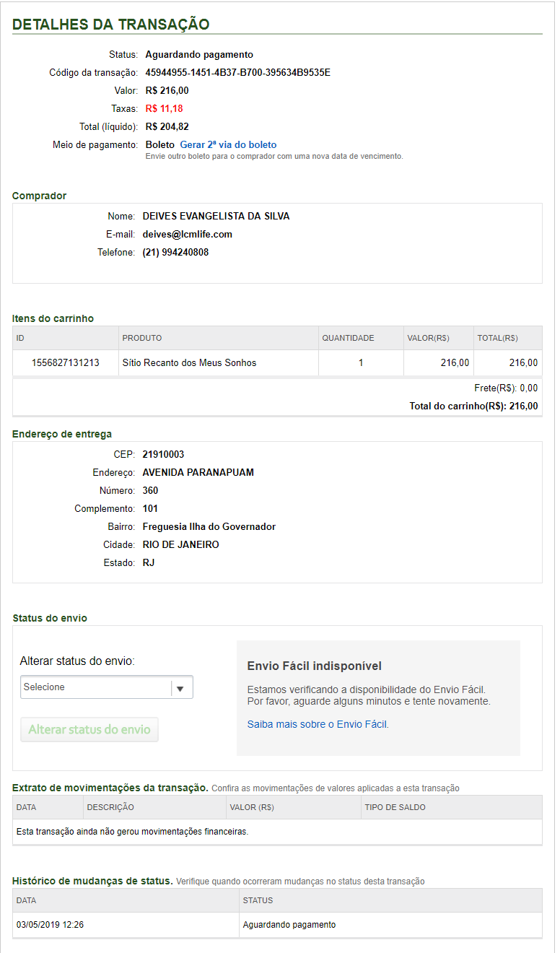The width and height of the screenshot is (560, 953).
Task: Click the STATUS header in history table
Action: [258, 900]
